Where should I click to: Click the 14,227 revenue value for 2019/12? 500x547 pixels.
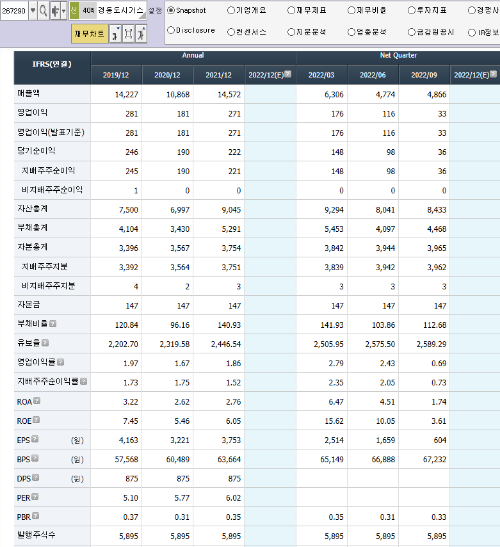click(127, 95)
